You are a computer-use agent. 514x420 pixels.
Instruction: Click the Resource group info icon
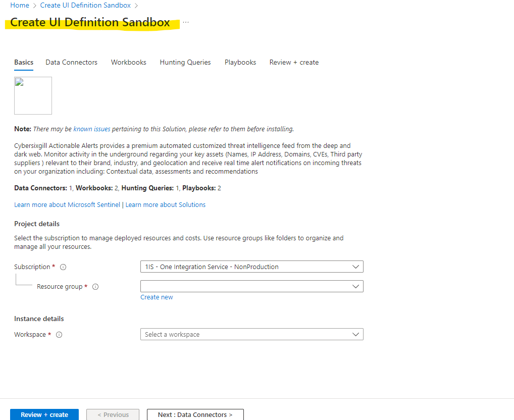pyautogui.click(x=95, y=287)
